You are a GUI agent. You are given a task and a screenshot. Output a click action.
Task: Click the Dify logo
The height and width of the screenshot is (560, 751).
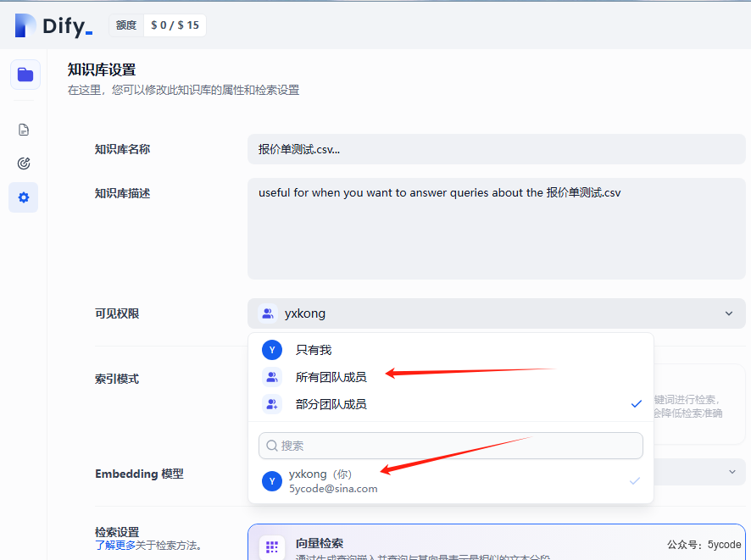point(49,25)
